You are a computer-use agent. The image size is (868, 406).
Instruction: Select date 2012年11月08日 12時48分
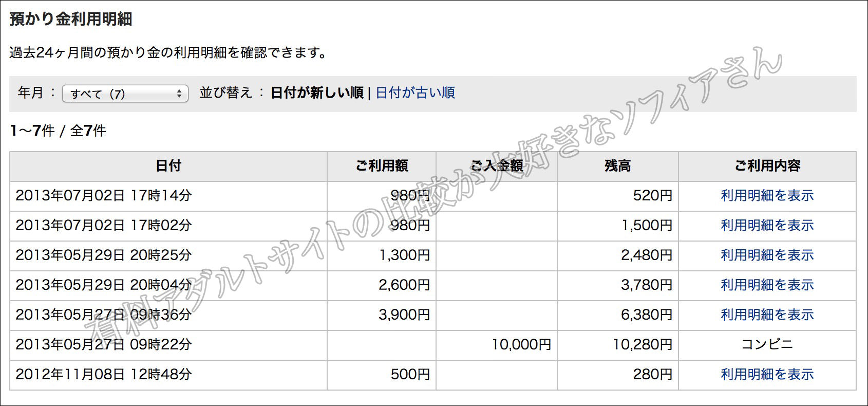coord(103,374)
